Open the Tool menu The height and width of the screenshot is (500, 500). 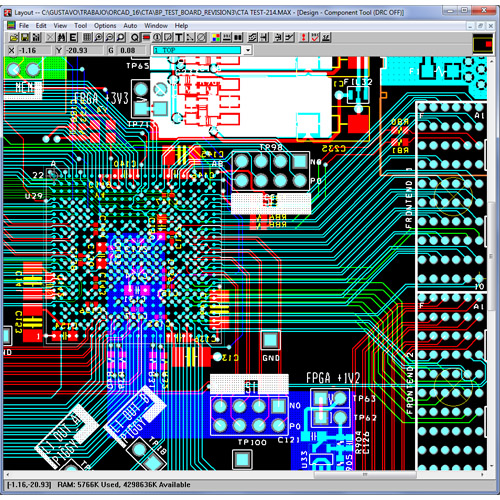80,26
